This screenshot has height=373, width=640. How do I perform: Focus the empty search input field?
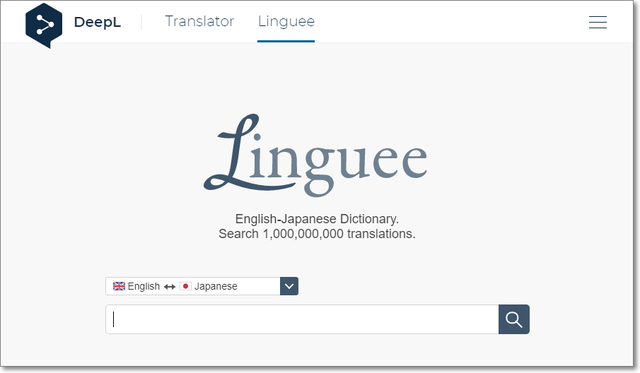click(x=302, y=319)
